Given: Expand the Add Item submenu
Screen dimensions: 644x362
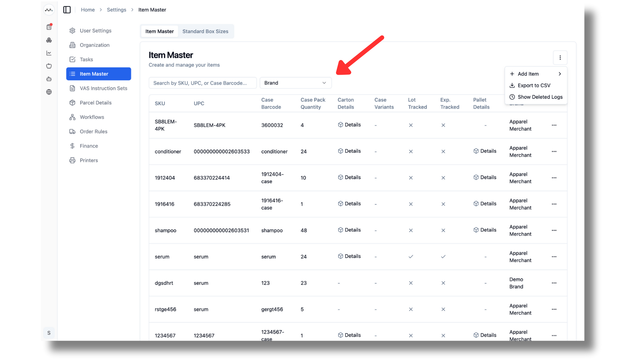Looking at the screenshot, I should pos(536,74).
